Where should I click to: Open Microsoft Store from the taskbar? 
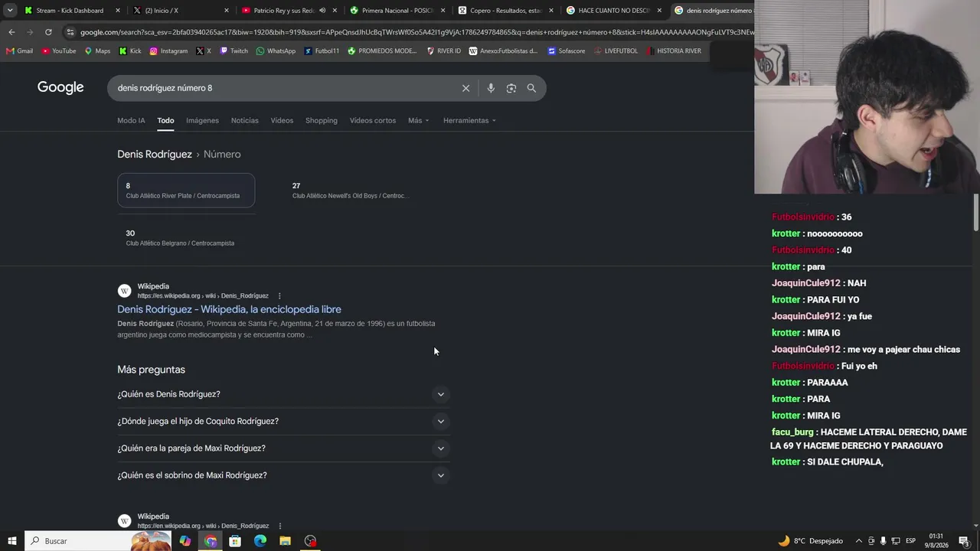pyautogui.click(x=235, y=541)
